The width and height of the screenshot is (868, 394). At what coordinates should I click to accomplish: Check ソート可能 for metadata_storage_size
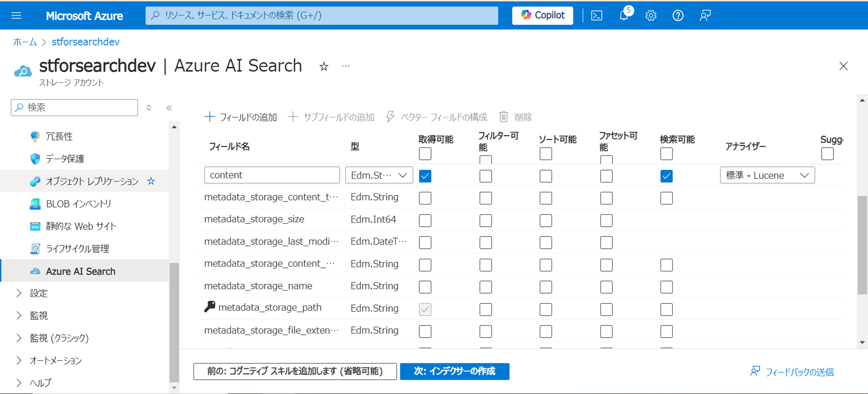coord(546,220)
